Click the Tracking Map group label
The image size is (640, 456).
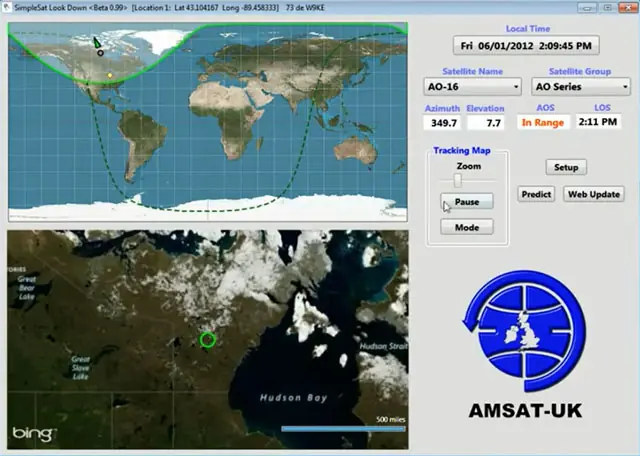tap(462, 150)
